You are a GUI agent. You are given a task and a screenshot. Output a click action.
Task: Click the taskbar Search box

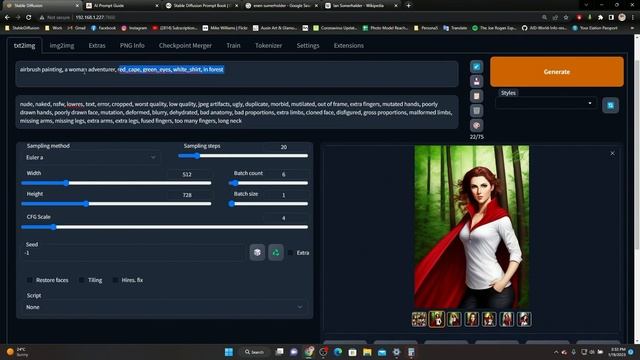pos(255,352)
